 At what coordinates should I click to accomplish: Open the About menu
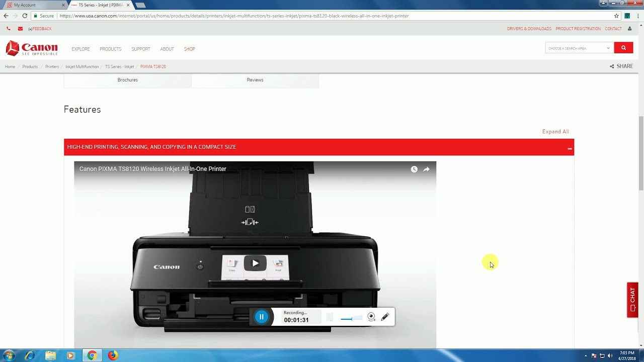pyautogui.click(x=167, y=49)
